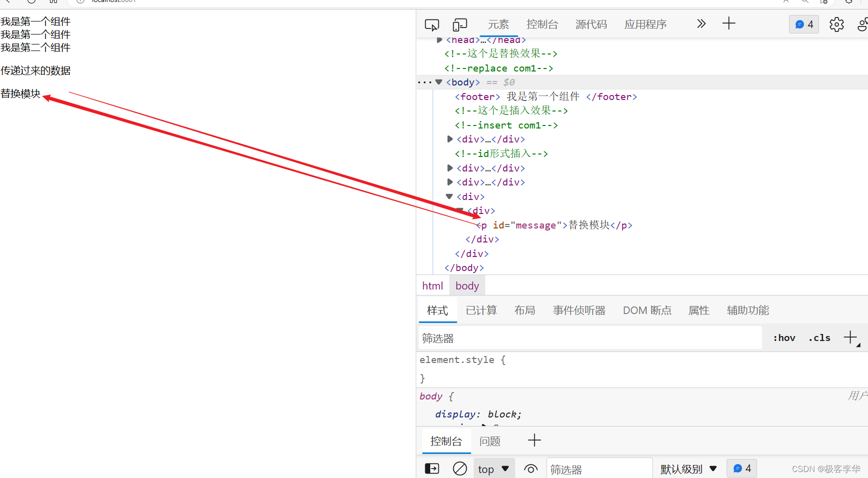This screenshot has height=478, width=868.
Task: Open the 布局 layout tab
Action: [525, 310]
